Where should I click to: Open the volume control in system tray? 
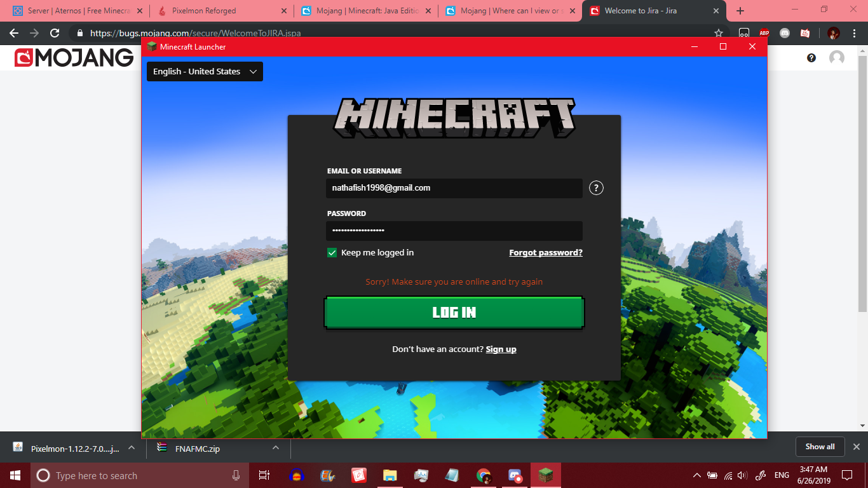pos(743,475)
